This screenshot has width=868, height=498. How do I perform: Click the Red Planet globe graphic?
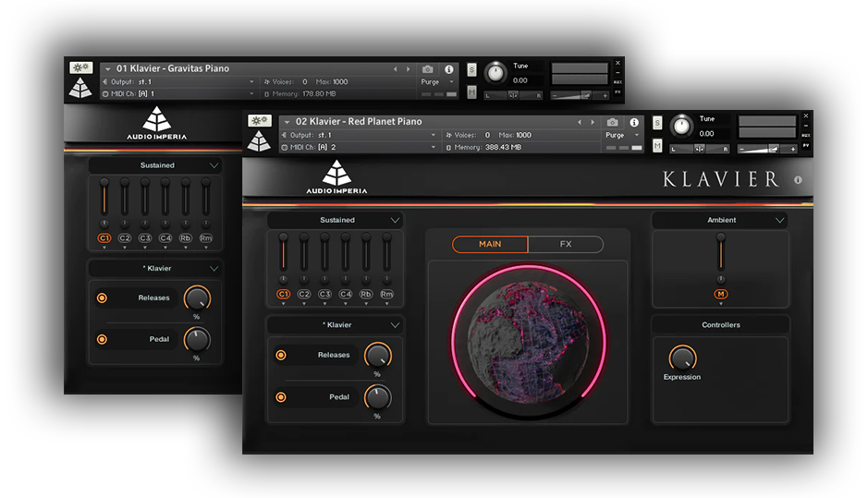tap(528, 343)
